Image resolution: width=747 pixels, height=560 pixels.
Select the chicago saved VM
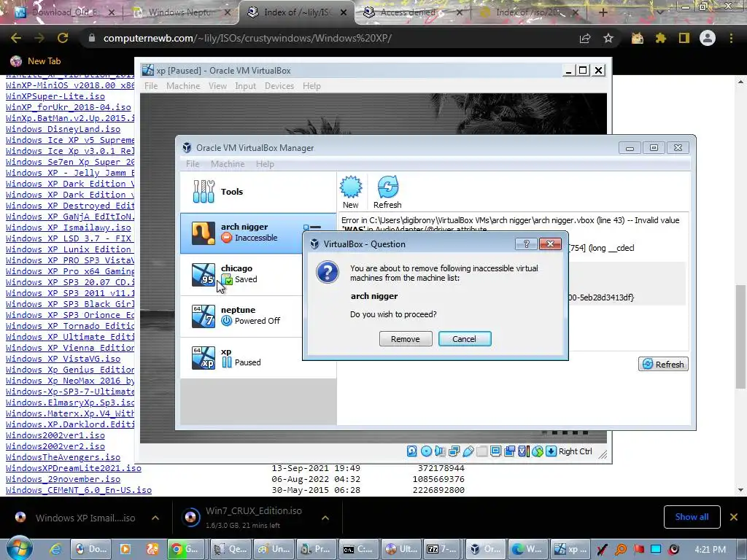tap(241, 274)
